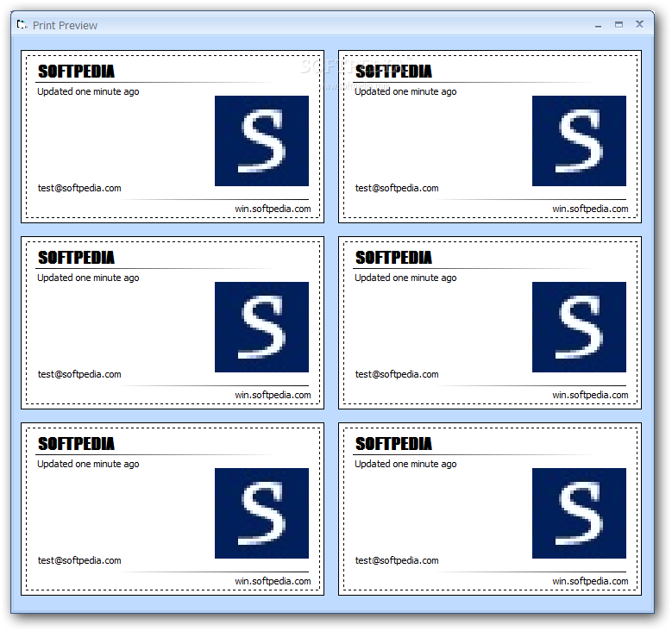The image size is (672, 631).
Task: Minimize the Print Preview window
Action: point(599,26)
